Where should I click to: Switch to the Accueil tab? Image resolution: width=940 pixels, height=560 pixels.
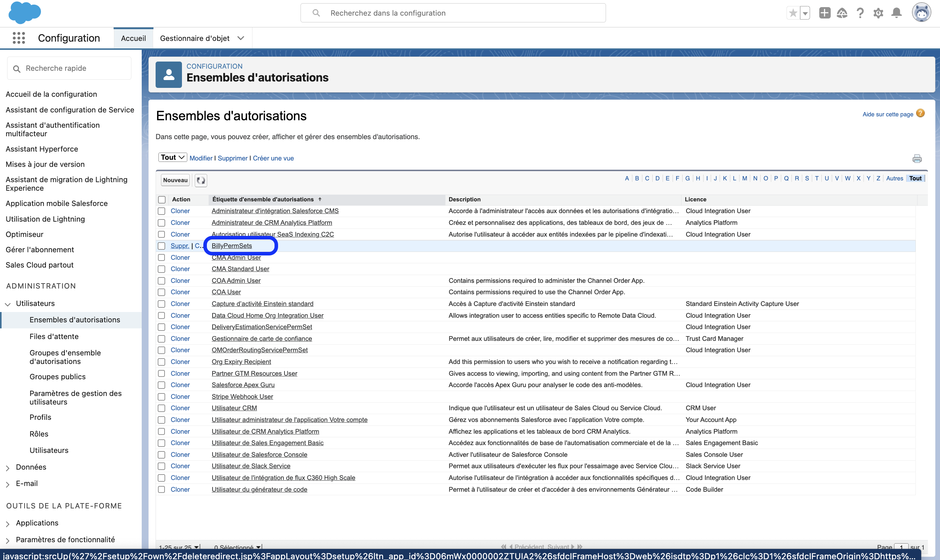[x=133, y=38]
